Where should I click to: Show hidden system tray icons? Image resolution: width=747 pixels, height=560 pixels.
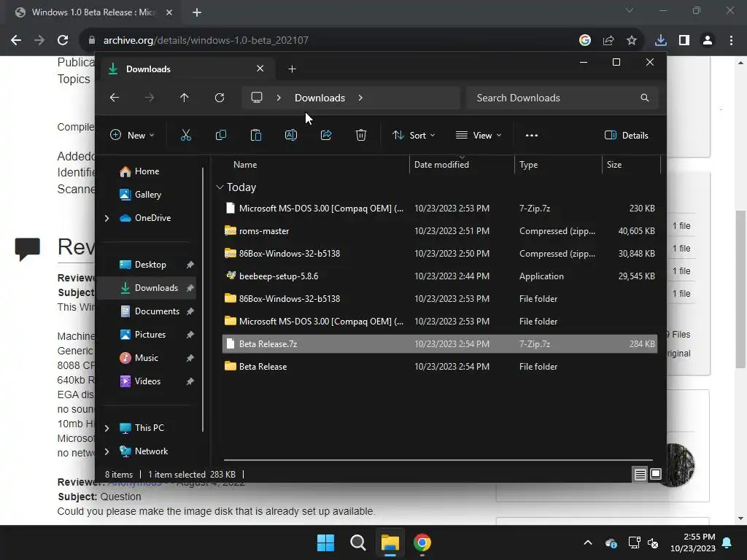tap(588, 542)
